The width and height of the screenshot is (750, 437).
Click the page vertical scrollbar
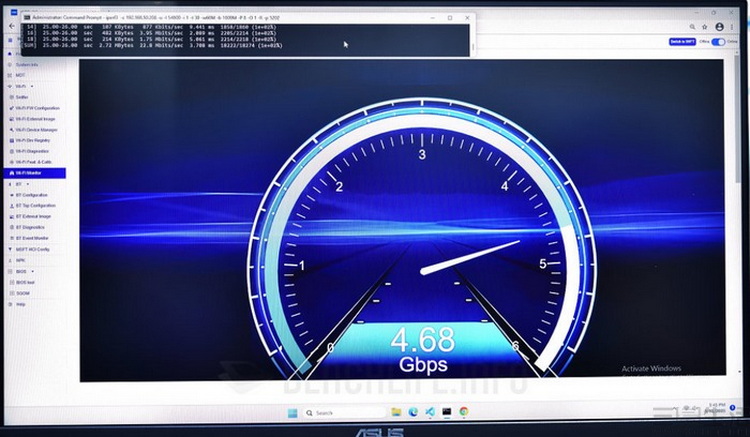pyautogui.click(x=738, y=117)
